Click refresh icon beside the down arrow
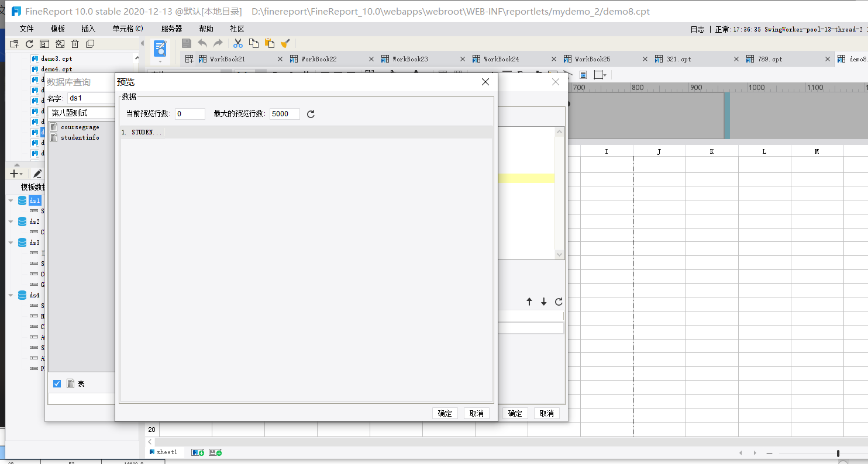 (x=559, y=302)
